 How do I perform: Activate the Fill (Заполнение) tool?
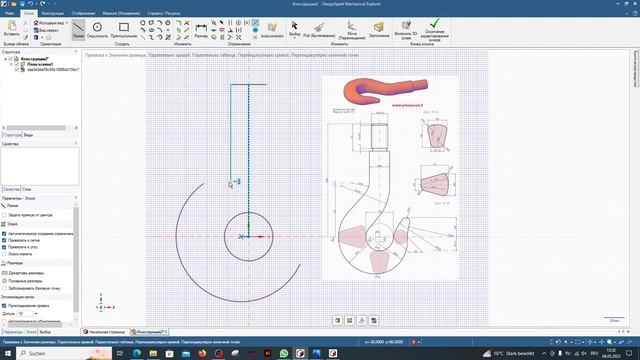point(379,30)
